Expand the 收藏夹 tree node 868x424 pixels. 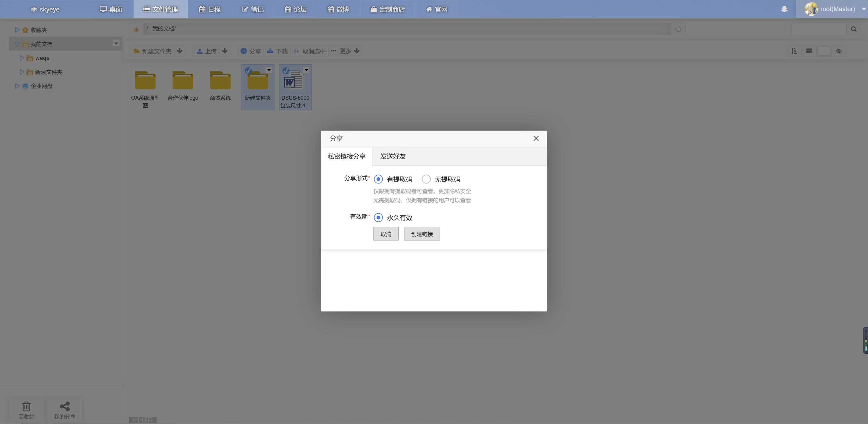tap(17, 30)
